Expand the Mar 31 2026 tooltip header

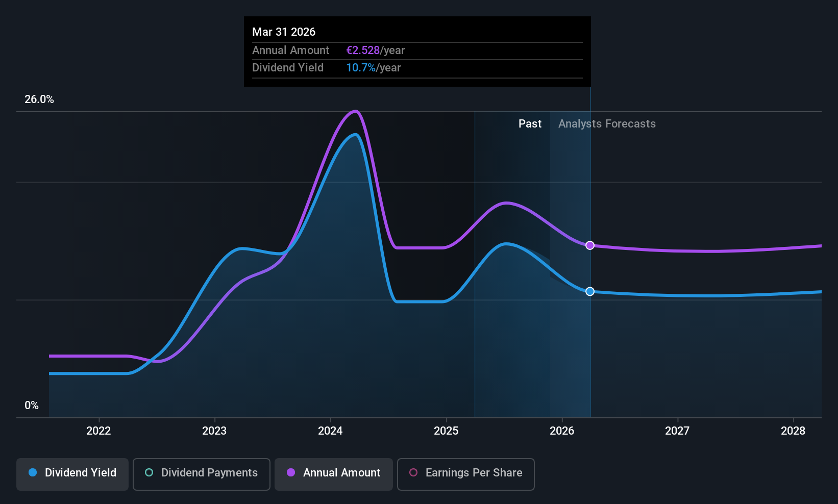[284, 32]
